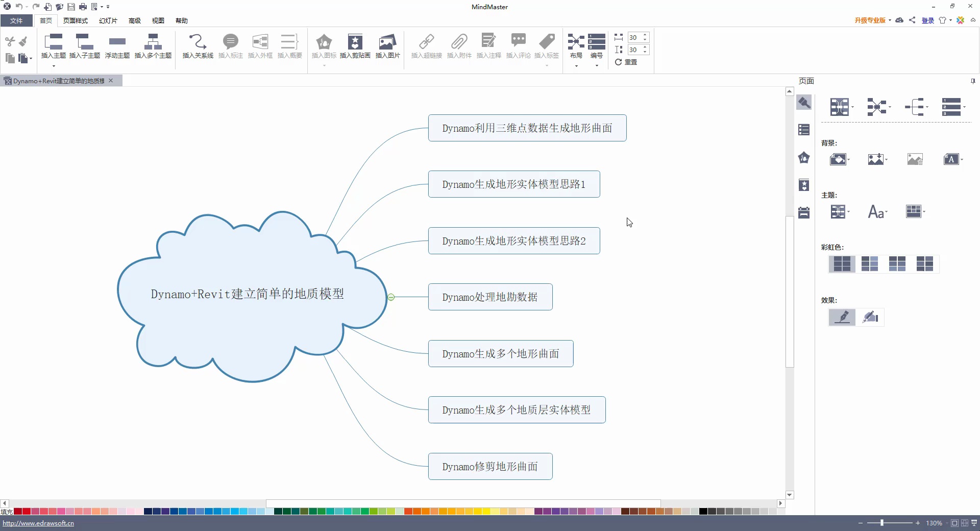This screenshot has height=531, width=980.
Task: Switch to the outline panel in sidebar
Action: click(803, 129)
